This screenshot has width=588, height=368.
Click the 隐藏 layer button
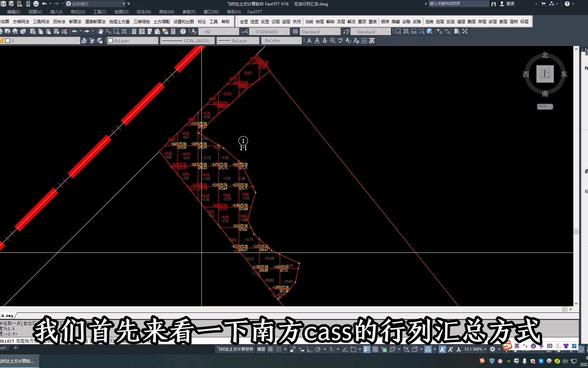coord(395,21)
